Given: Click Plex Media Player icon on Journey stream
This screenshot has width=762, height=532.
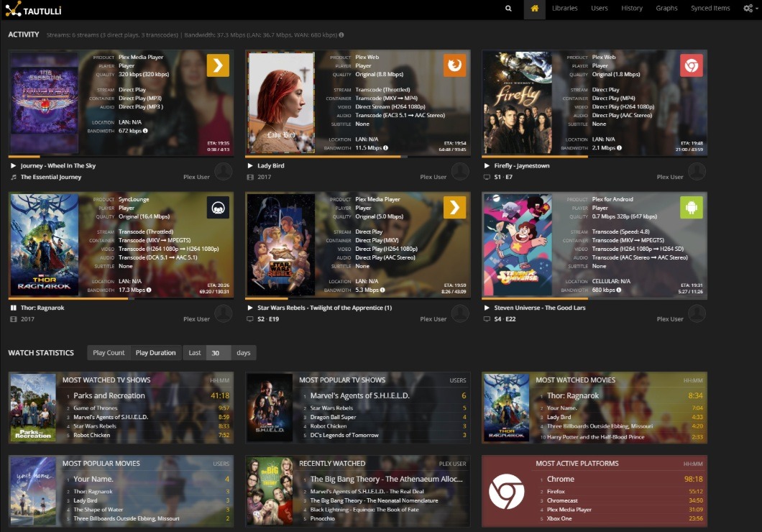Looking at the screenshot, I should click(x=218, y=65).
